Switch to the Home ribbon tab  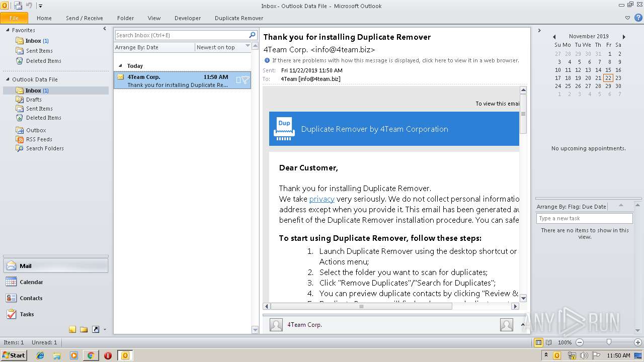(x=44, y=18)
